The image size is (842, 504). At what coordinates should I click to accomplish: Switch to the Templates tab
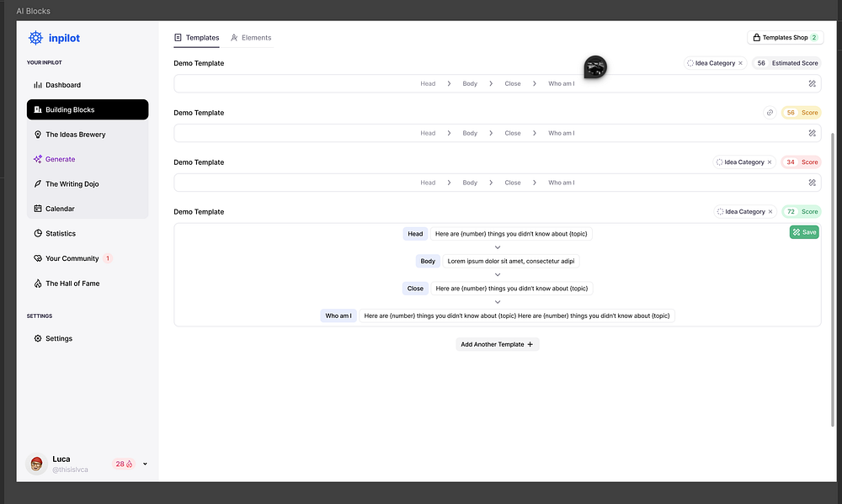(x=196, y=38)
